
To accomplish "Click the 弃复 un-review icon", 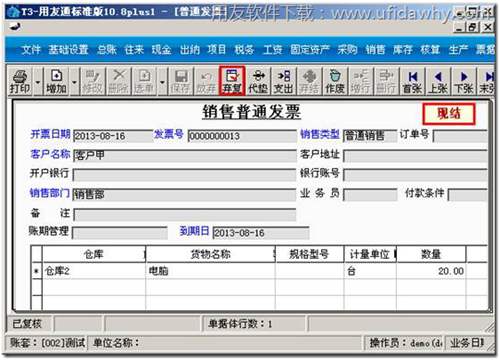I will point(232,81).
